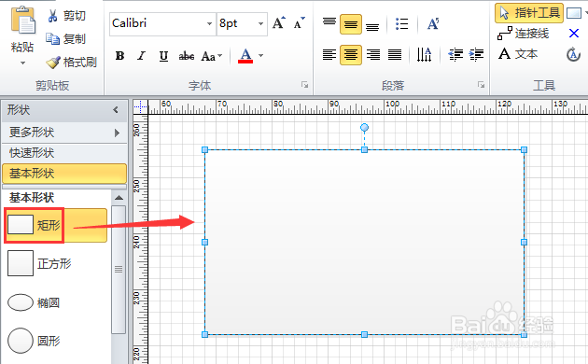This screenshot has height=364, width=588.
Task: Toggle Italic formatting
Action: click(x=141, y=56)
